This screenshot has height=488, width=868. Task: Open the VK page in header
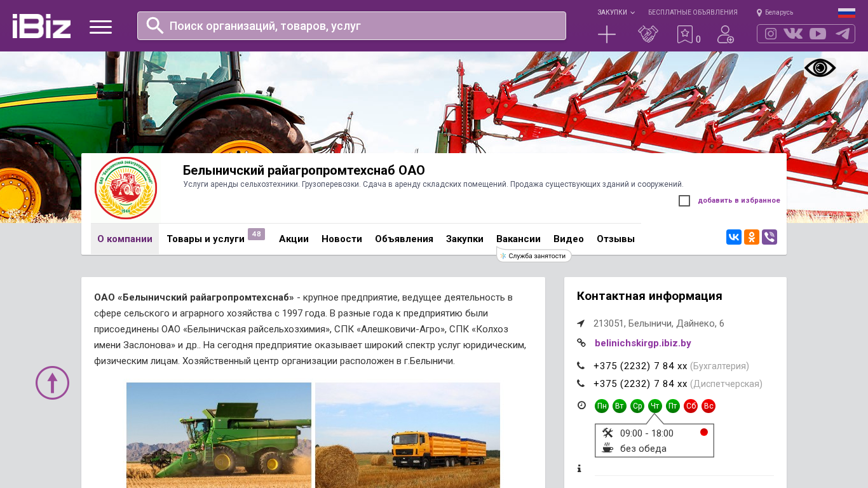point(793,34)
